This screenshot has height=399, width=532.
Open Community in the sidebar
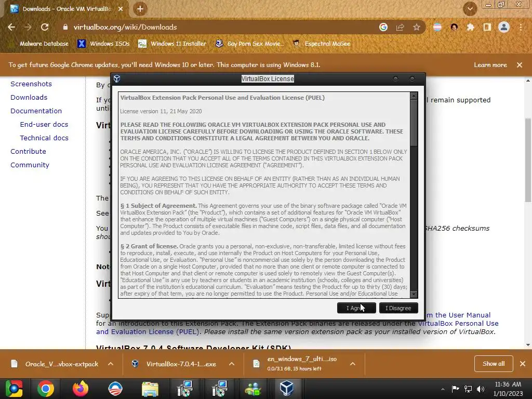(x=30, y=165)
